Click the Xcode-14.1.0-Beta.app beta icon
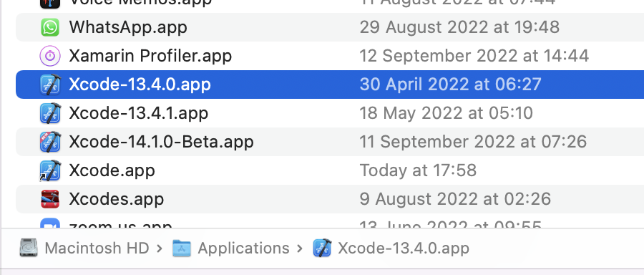Screen dimensions: 644x275 tap(50, 142)
